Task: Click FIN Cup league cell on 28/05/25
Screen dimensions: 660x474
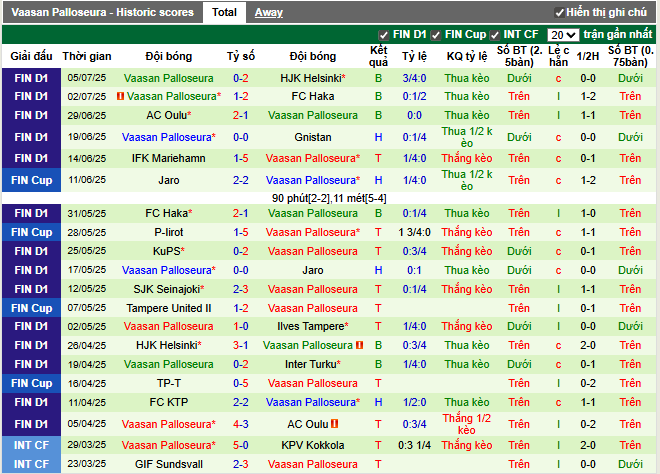Action: tap(32, 232)
